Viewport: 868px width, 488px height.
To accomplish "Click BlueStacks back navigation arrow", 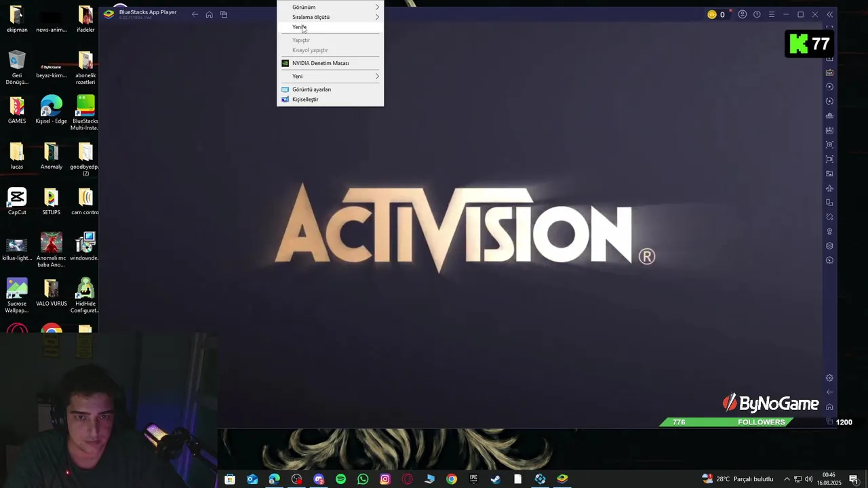I will tap(195, 14).
